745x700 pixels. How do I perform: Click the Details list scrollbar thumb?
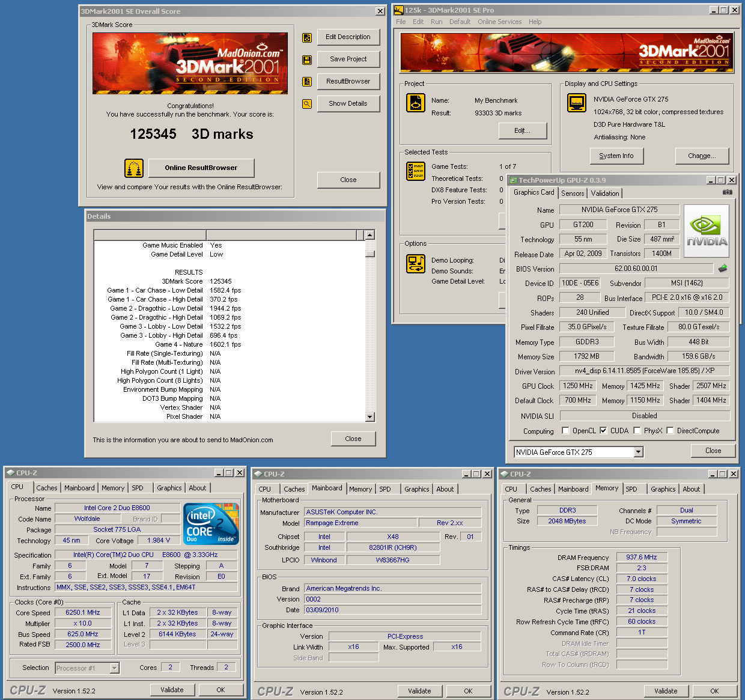(370, 253)
